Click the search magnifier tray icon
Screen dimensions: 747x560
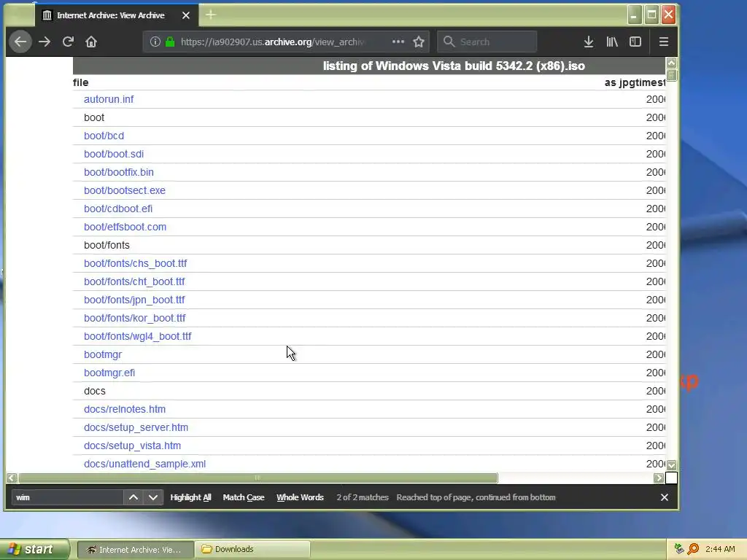(x=693, y=549)
